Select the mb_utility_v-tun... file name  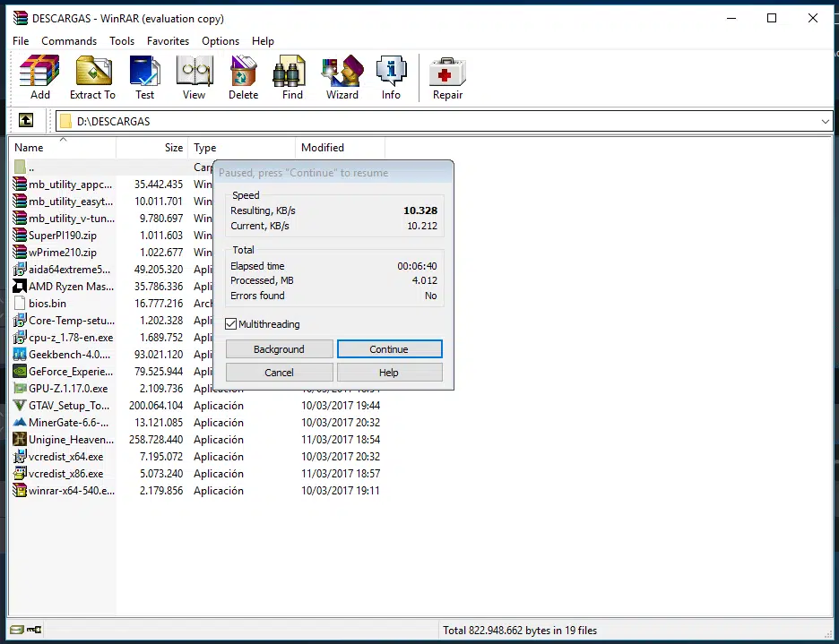coord(72,219)
